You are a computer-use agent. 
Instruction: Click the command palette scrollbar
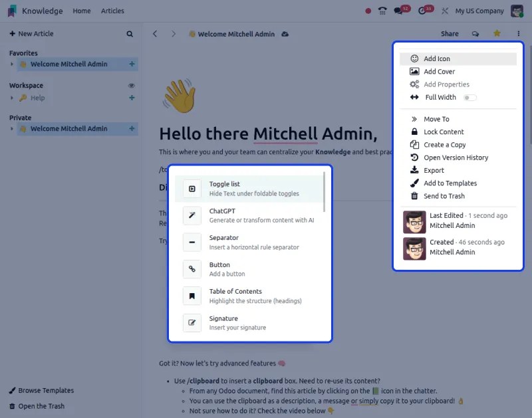pyautogui.click(x=325, y=192)
